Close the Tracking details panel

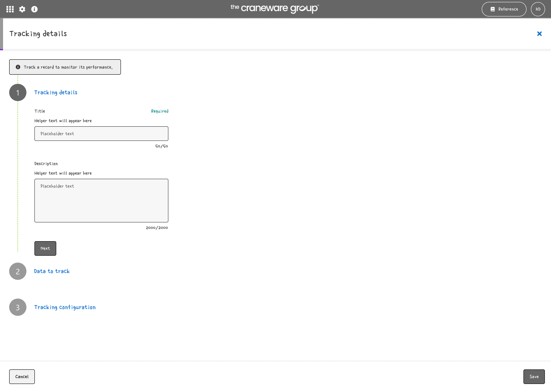540,34
